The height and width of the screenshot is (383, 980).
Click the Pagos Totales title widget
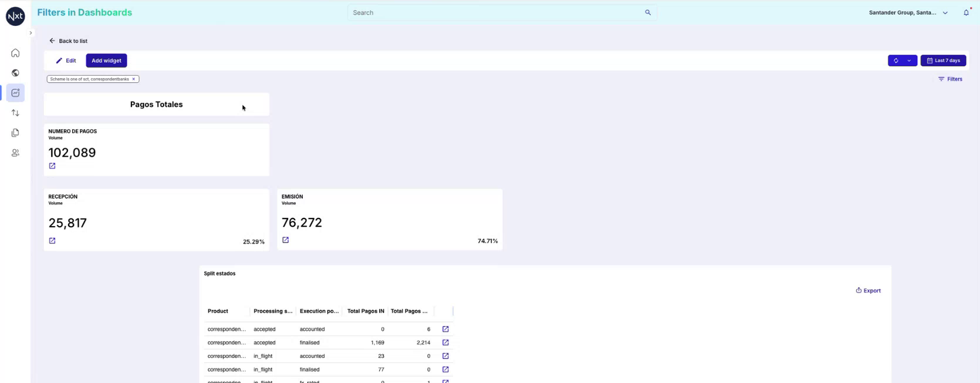[157, 105]
